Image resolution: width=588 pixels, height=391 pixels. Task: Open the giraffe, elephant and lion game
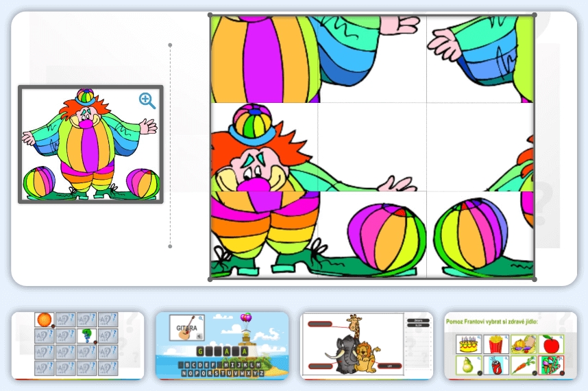(367, 345)
